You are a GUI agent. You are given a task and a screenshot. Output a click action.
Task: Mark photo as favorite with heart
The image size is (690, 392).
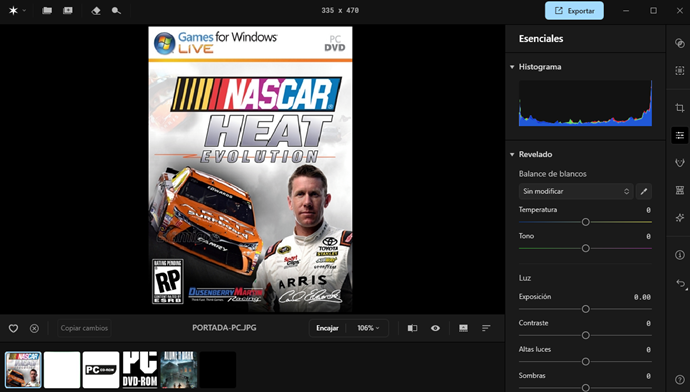coord(13,328)
